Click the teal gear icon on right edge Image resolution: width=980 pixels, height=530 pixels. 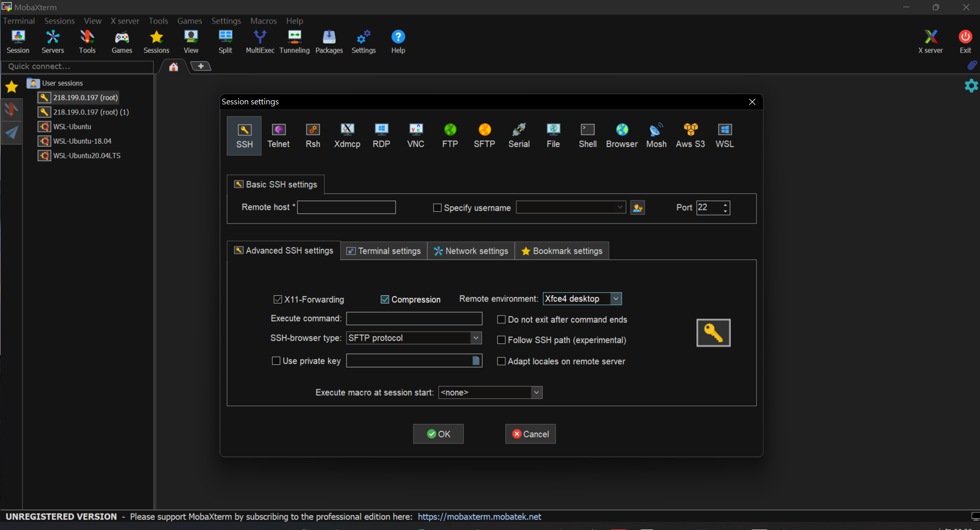pyautogui.click(x=971, y=85)
